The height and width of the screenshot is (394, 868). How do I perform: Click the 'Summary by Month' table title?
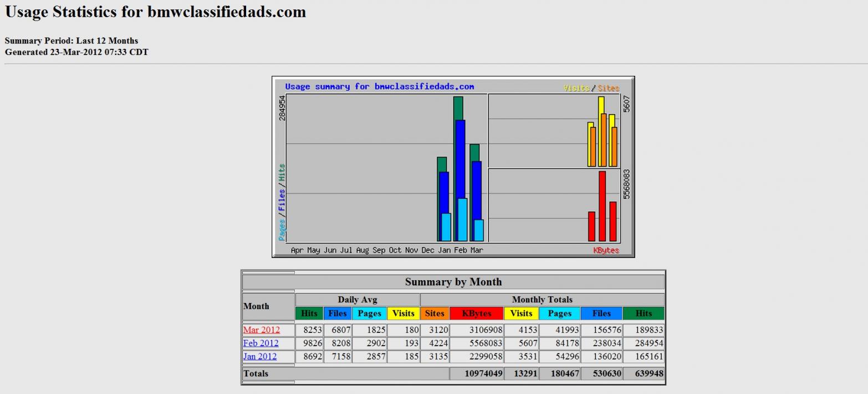tap(453, 282)
